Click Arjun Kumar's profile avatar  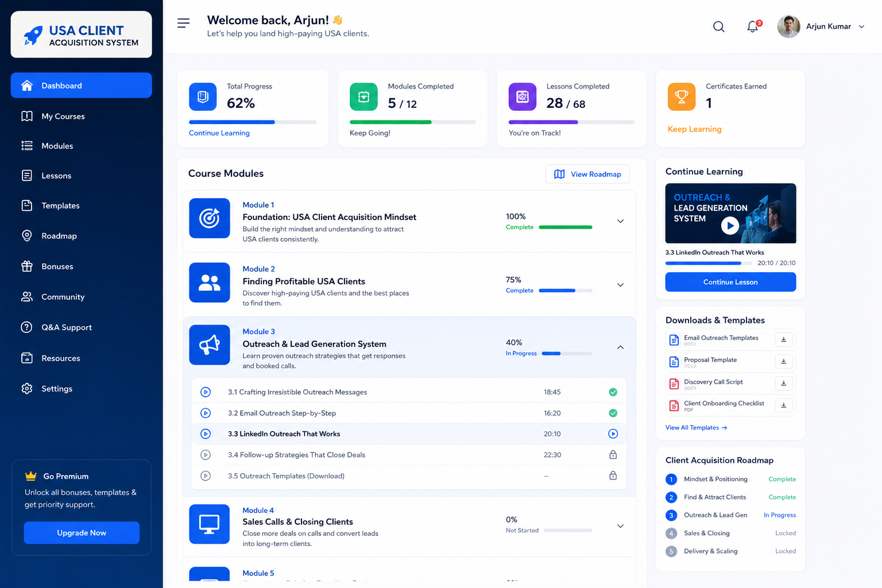(788, 26)
